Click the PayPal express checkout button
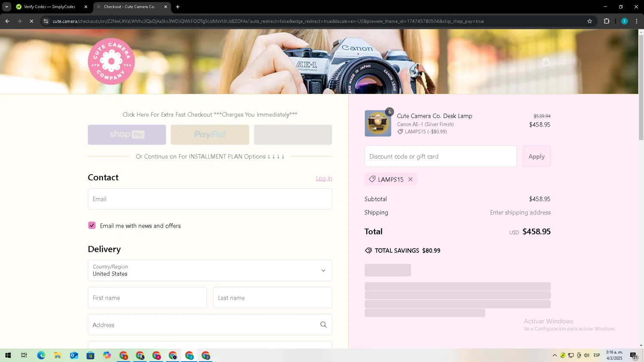This screenshot has height=362, width=644. click(x=210, y=135)
